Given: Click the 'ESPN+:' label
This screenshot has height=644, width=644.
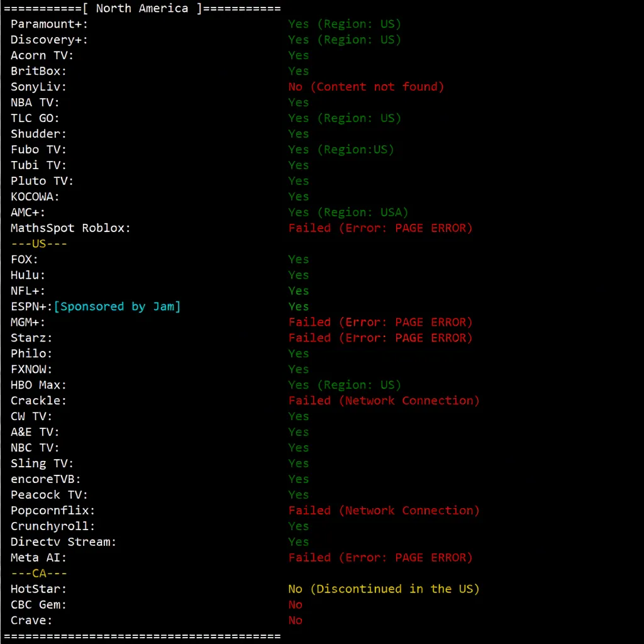Looking at the screenshot, I should click(x=31, y=306).
